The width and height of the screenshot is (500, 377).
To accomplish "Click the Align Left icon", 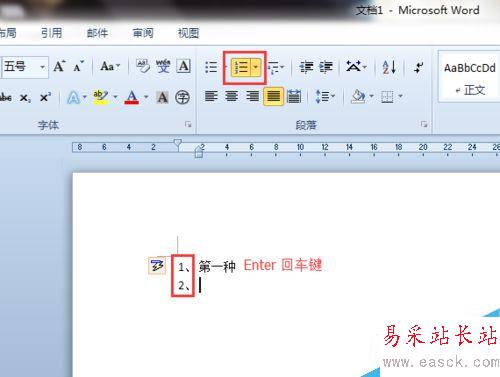I will [x=211, y=97].
